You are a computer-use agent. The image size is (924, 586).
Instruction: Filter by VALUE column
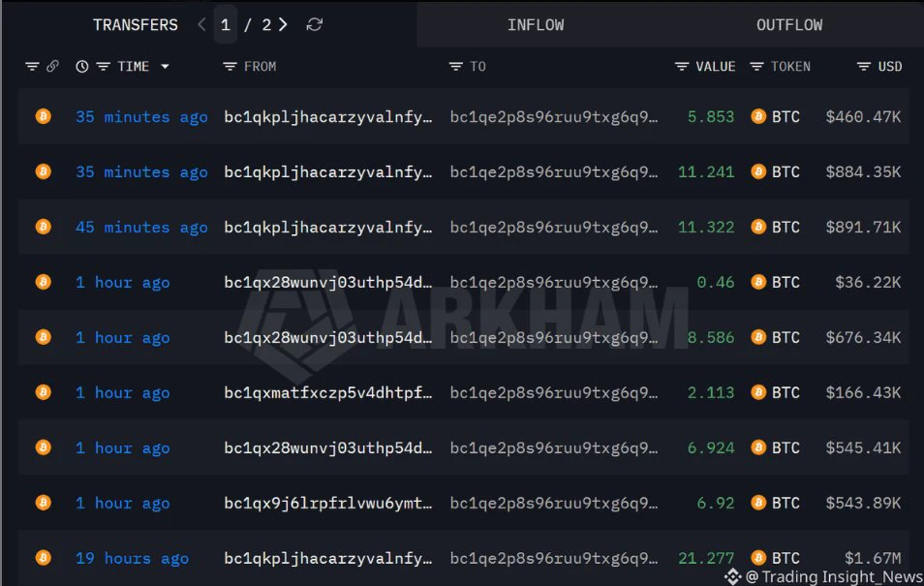click(682, 67)
